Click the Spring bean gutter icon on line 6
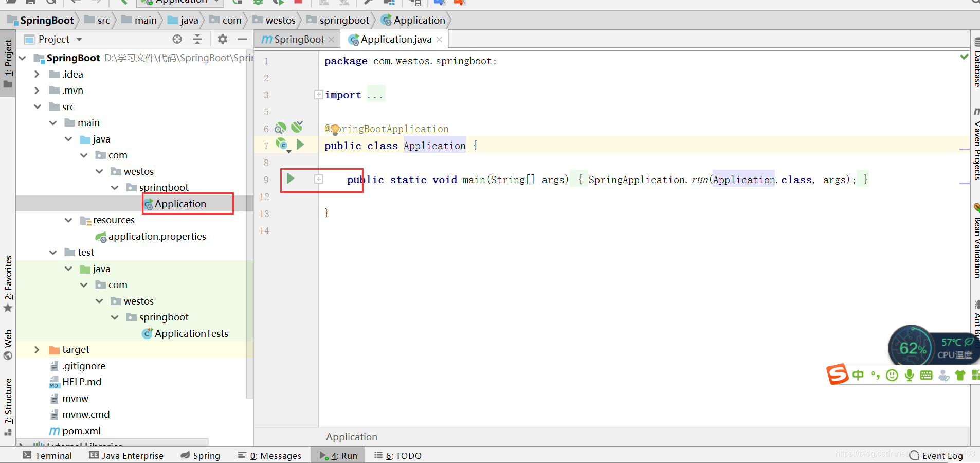 (x=280, y=128)
